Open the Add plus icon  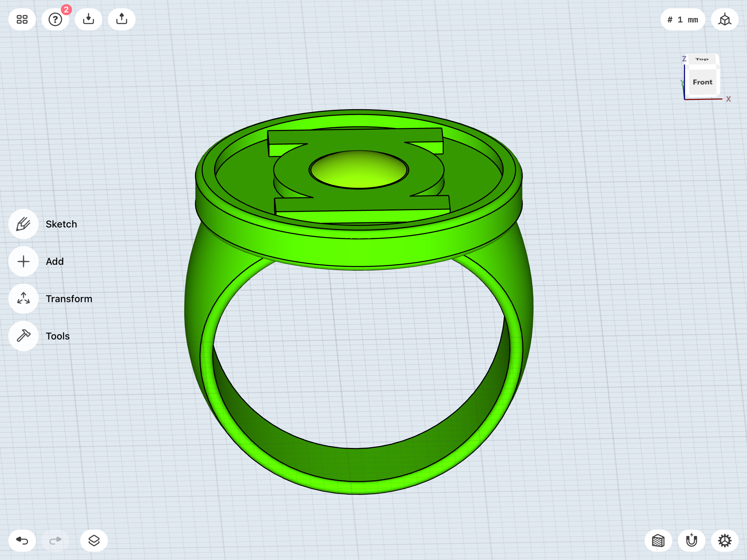pyautogui.click(x=24, y=261)
